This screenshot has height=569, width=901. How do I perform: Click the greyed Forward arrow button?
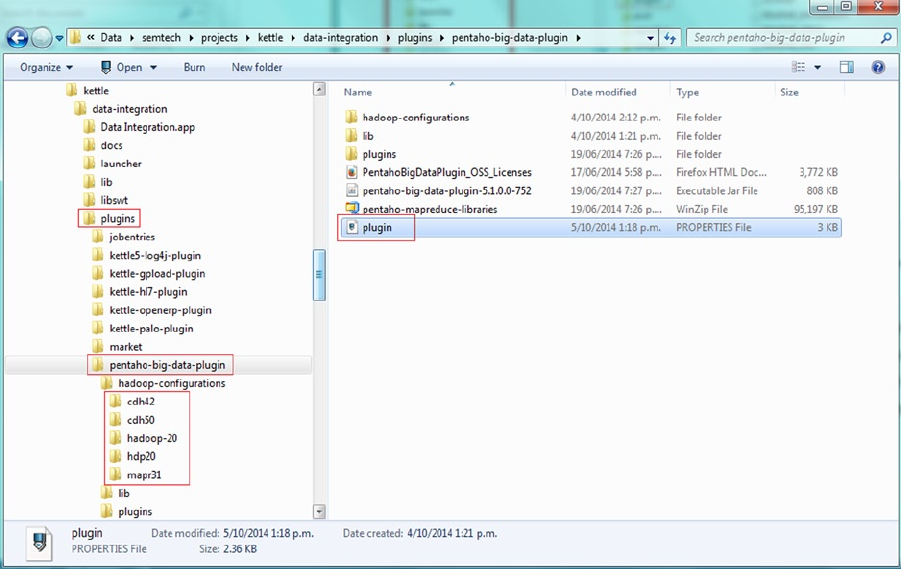(x=41, y=38)
